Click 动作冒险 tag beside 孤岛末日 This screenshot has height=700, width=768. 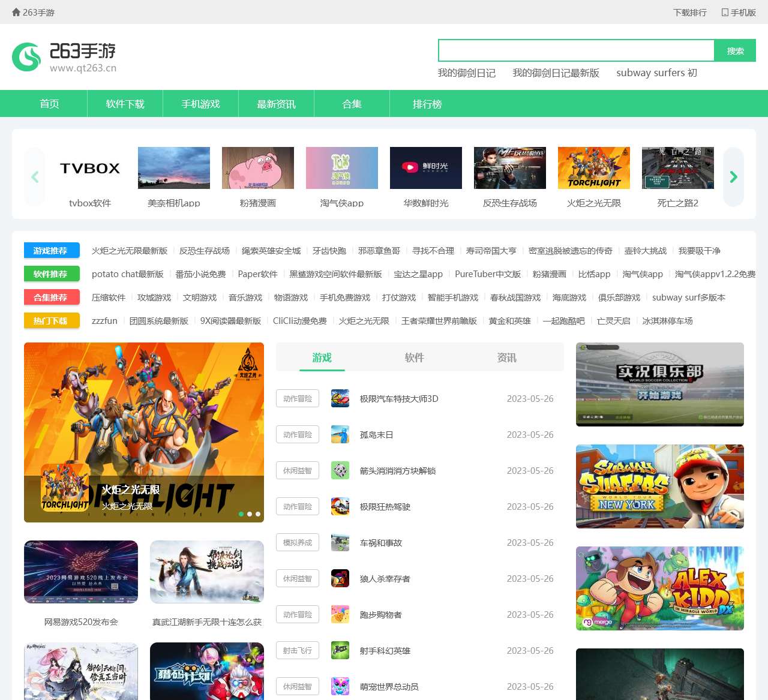[298, 434]
